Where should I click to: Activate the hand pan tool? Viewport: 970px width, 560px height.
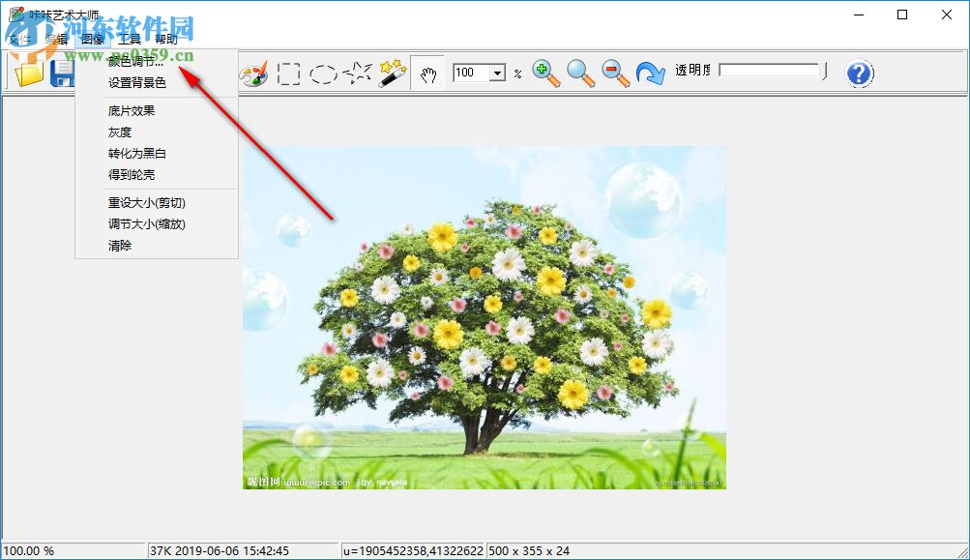click(x=428, y=74)
